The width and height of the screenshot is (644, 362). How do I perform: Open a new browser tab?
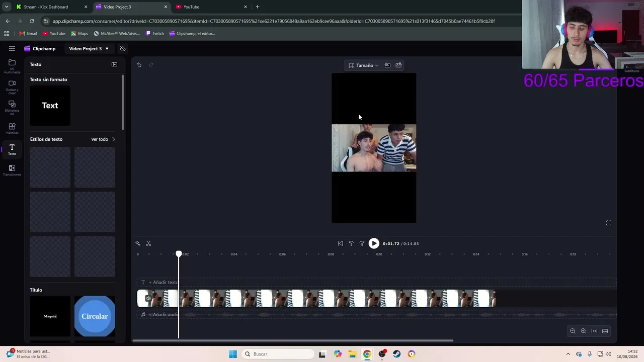(x=258, y=7)
